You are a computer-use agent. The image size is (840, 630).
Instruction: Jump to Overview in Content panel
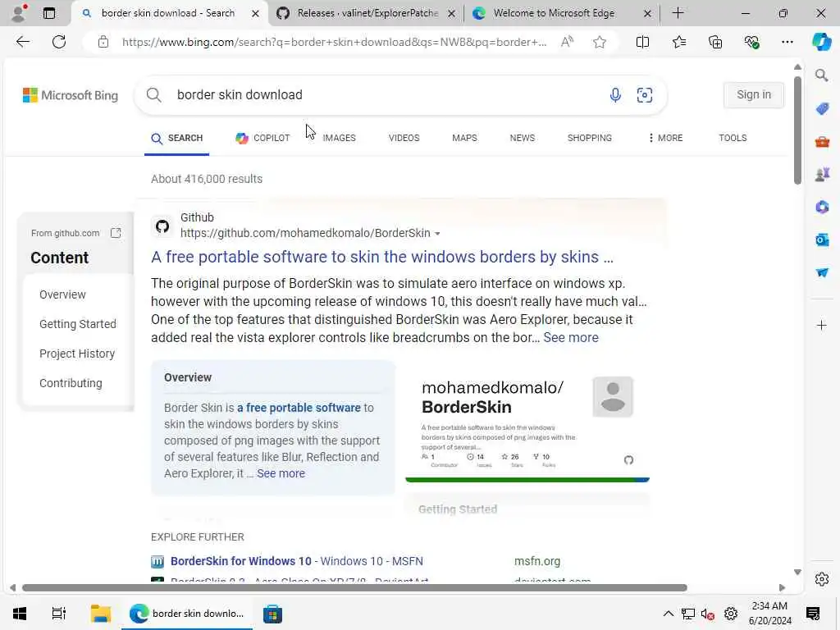(62, 294)
